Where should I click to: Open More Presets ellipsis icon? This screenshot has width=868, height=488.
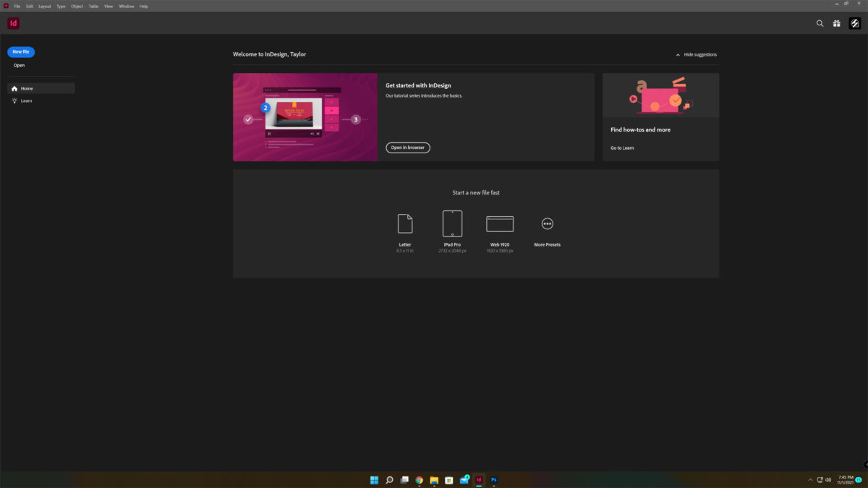[548, 224]
